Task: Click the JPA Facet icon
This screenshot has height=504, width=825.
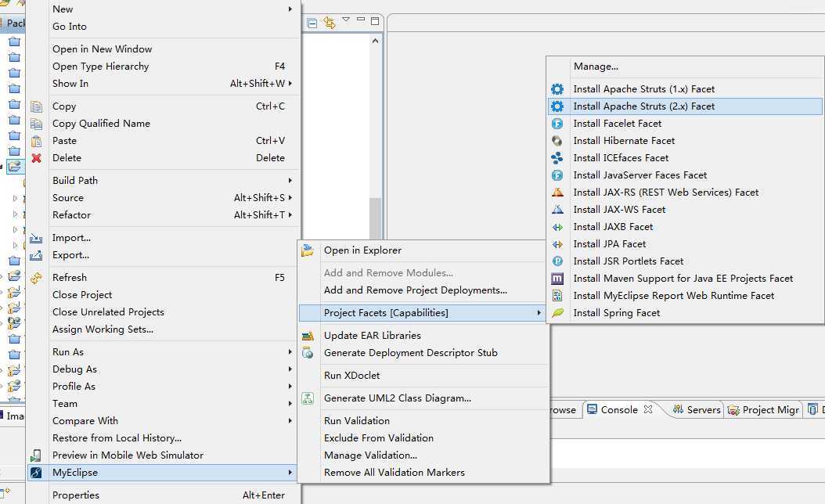Action: tap(557, 244)
